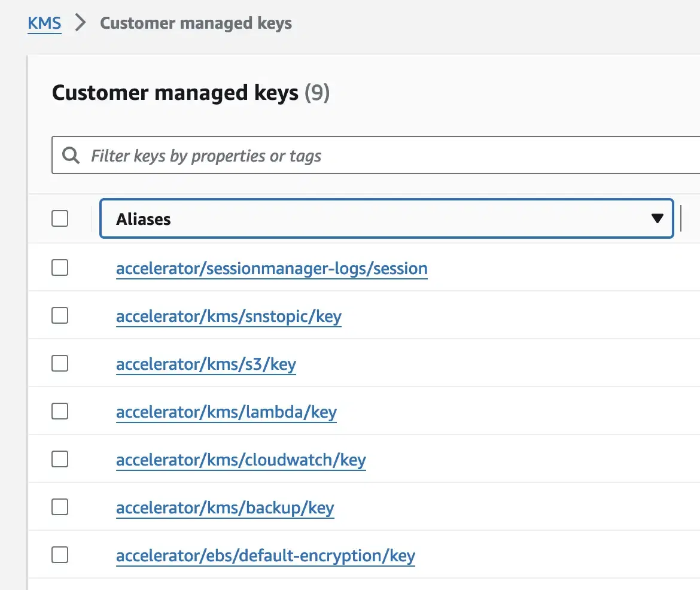The image size is (700, 590).
Task: Select checkbox for accelerator/sessionmanager-logs/session
Action: (x=60, y=267)
